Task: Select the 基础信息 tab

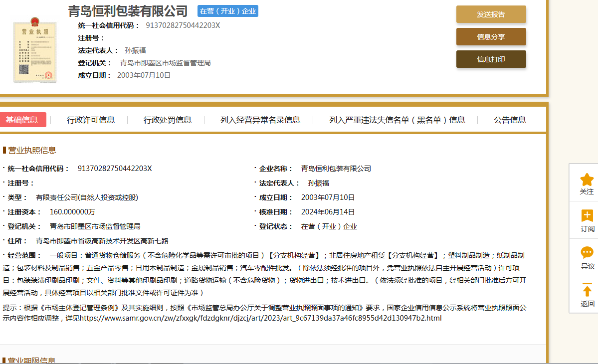Action: (22, 120)
